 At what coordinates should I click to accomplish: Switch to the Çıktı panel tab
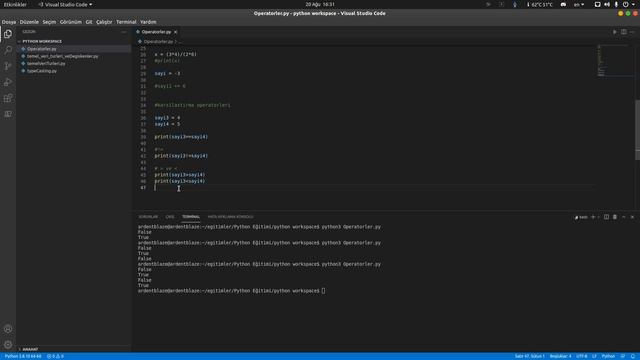(x=170, y=217)
